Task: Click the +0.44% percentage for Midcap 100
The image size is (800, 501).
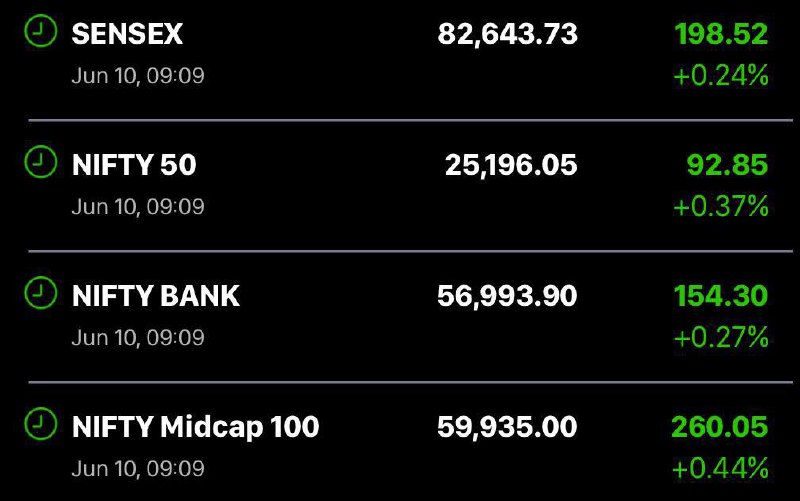Action: click(x=720, y=468)
